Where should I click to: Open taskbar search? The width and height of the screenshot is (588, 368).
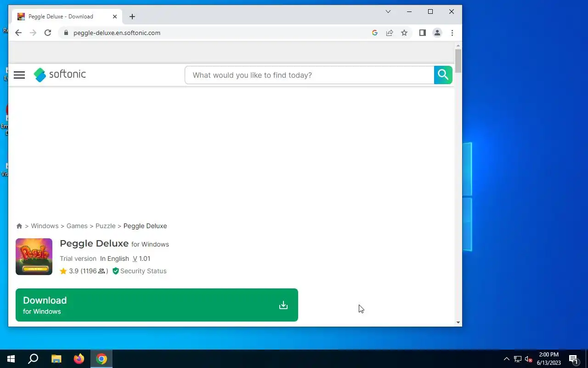(x=33, y=359)
